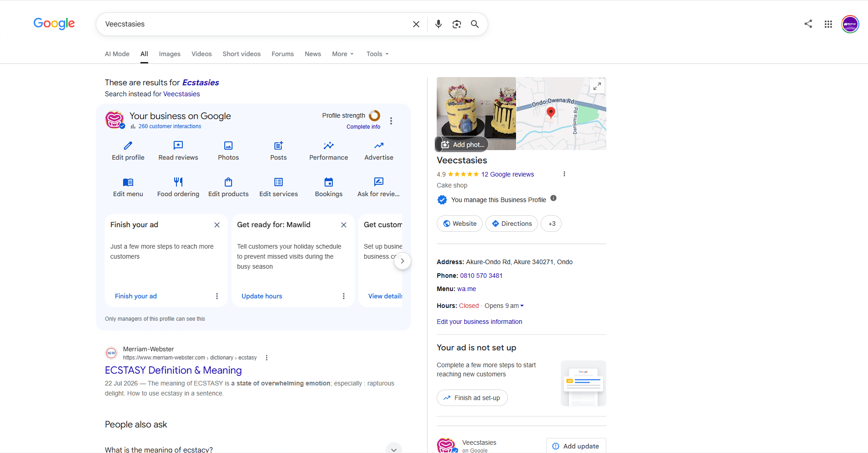
Task: Switch to the News tab
Action: click(313, 54)
